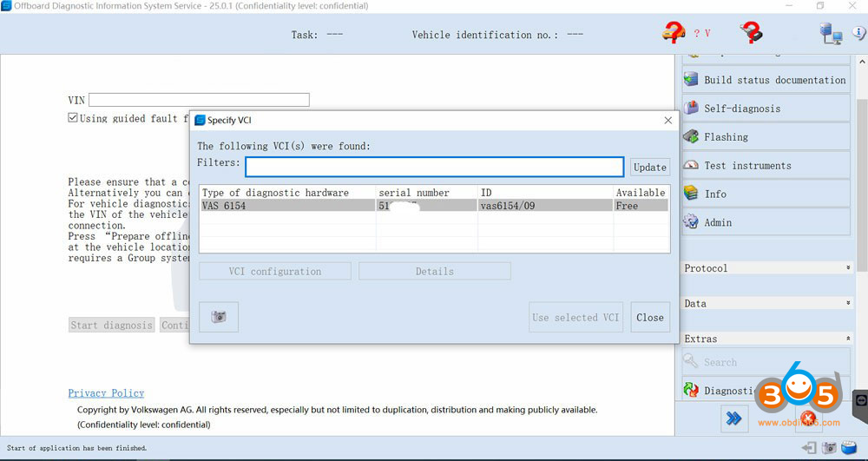The width and height of the screenshot is (868, 461).
Task: Open the Self-diagnosis mode
Action: (x=766, y=108)
